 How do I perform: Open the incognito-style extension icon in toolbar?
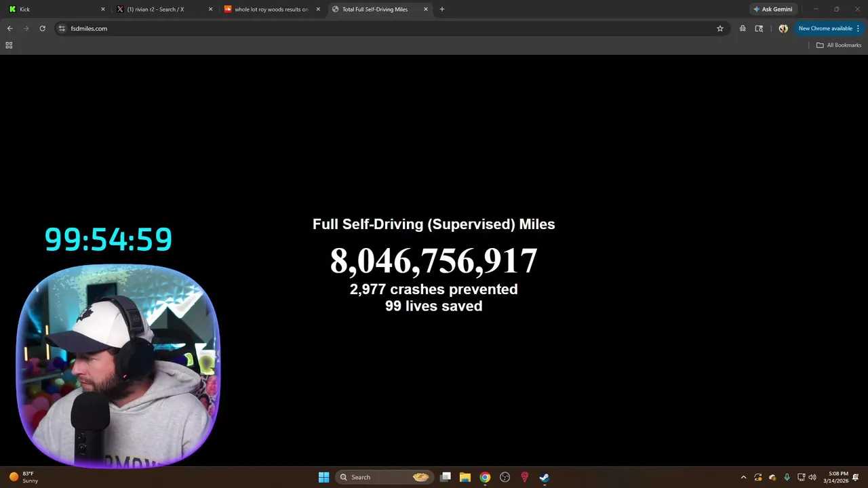pos(743,28)
